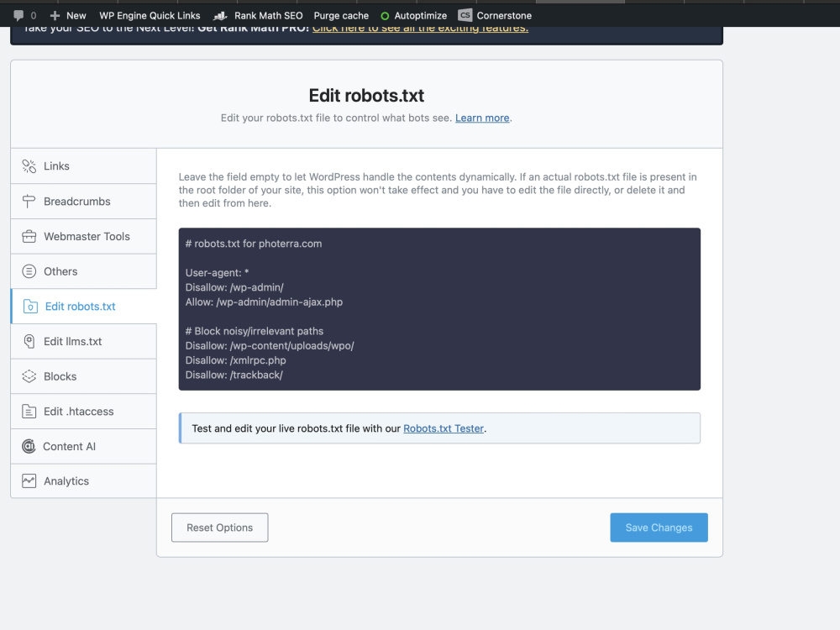Screen dimensions: 840x630
Task: Select the Edit robots.txt tab label
Action: click(81, 307)
